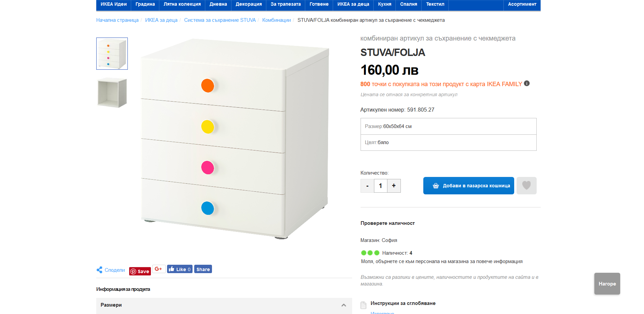Add product to cart with Добави button

pos(468,186)
